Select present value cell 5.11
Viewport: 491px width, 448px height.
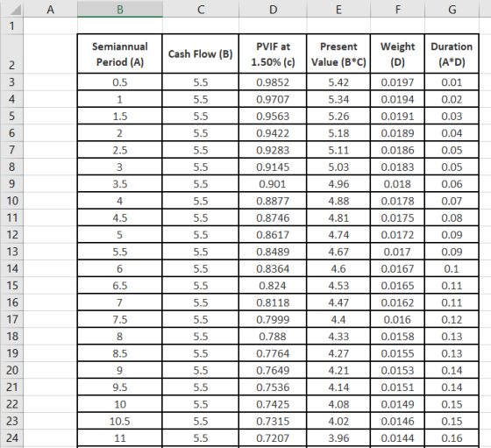tap(338, 150)
